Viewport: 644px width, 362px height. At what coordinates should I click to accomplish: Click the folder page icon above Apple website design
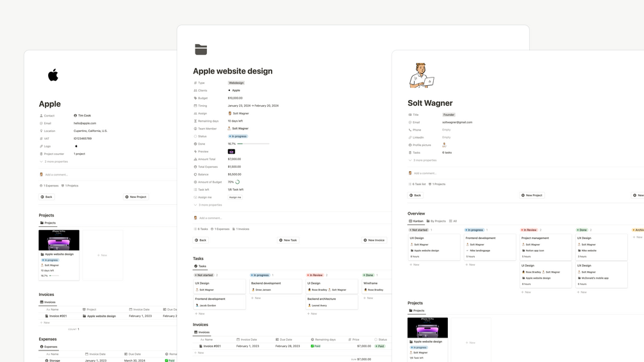tap(201, 50)
